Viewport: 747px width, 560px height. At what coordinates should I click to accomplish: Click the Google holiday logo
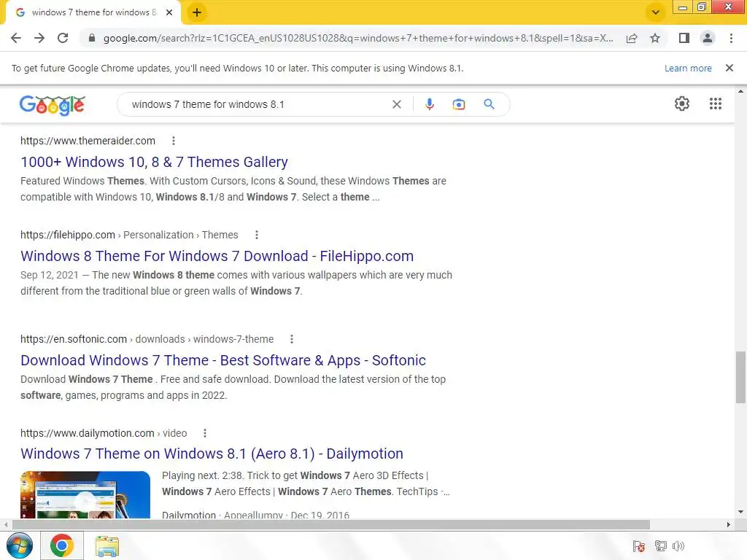click(x=53, y=105)
